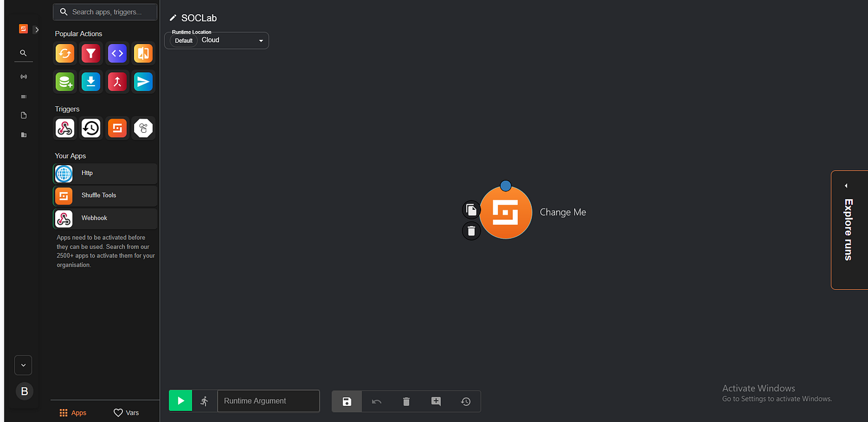The image size is (868, 422).
Task: Open the B user avatar
Action: [24, 391]
